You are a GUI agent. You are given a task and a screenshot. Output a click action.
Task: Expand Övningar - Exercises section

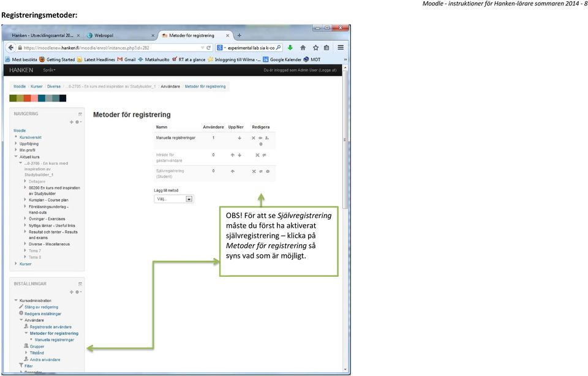tap(25, 219)
